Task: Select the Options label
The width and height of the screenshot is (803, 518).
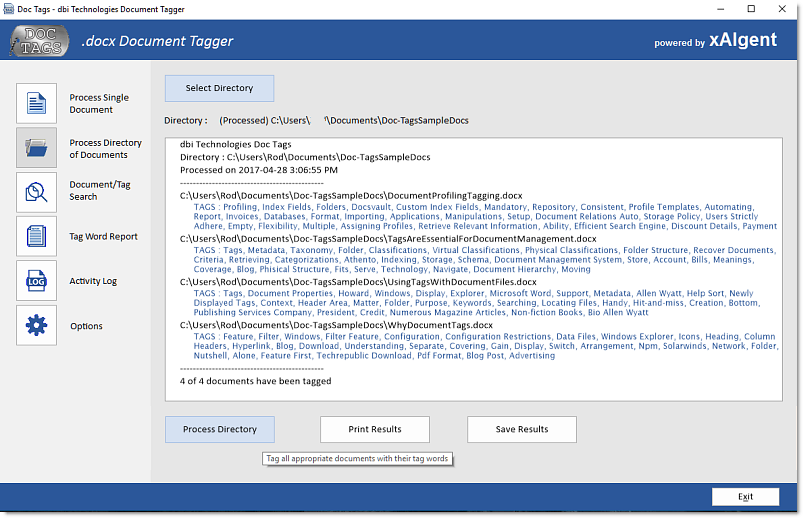Action: pos(86,326)
